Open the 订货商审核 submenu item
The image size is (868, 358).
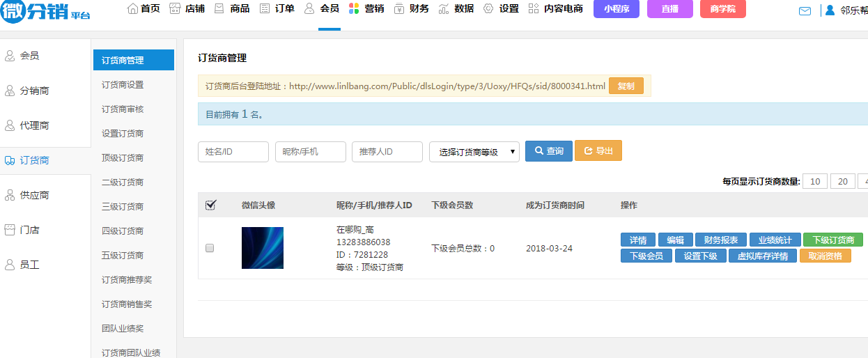tap(123, 109)
